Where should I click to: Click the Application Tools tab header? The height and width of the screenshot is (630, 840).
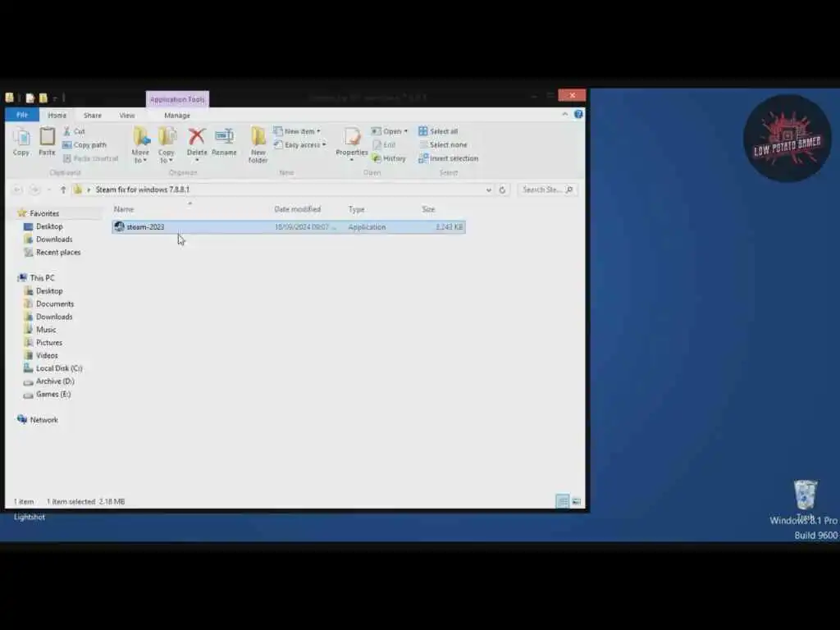pyautogui.click(x=177, y=99)
